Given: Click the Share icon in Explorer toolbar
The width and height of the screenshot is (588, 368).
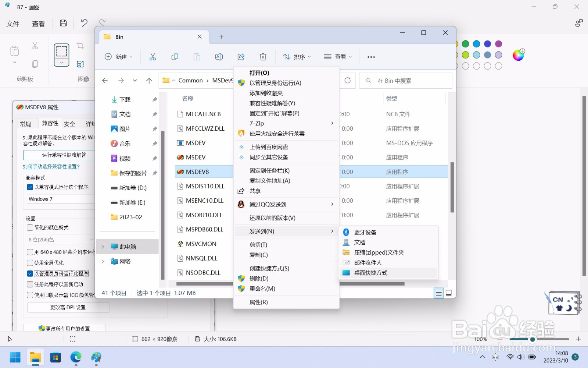Looking at the screenshot, I should coord(241,57).
